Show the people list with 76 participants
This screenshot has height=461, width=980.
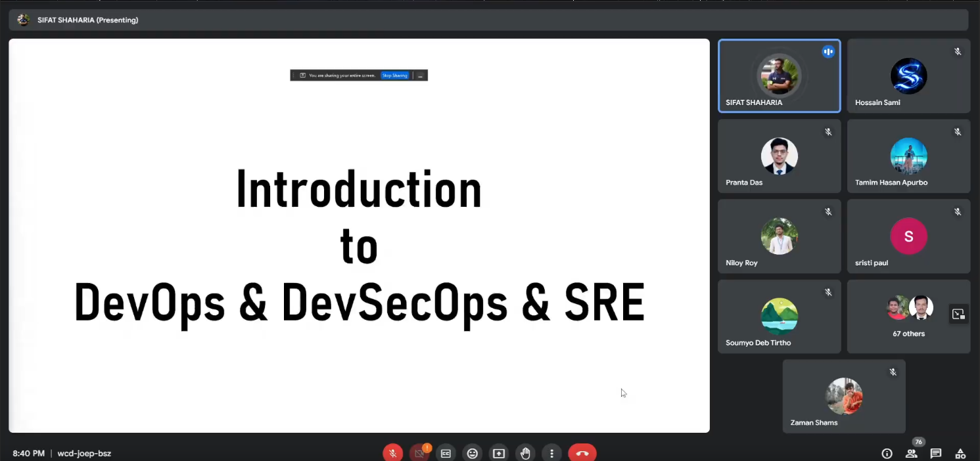pyautogui.click(x=911, y=453)
